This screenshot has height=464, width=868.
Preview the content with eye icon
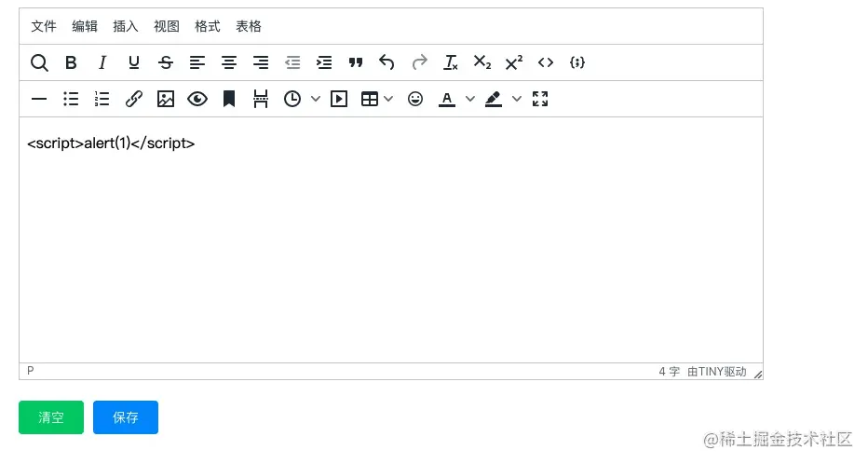[197, 99]
